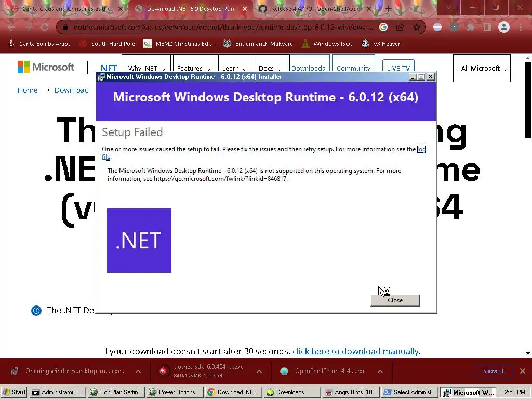Close the downloads bar

[523, 371]
